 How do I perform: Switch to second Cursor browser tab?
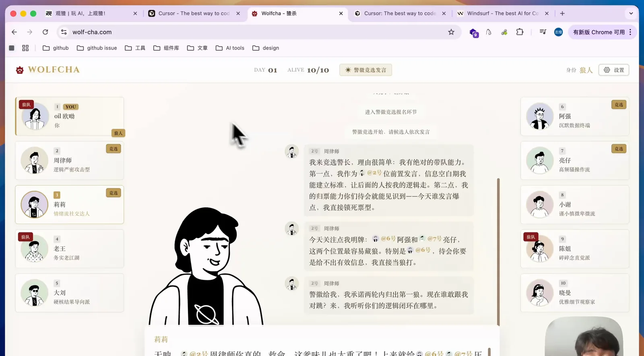(x=400, y=13)
